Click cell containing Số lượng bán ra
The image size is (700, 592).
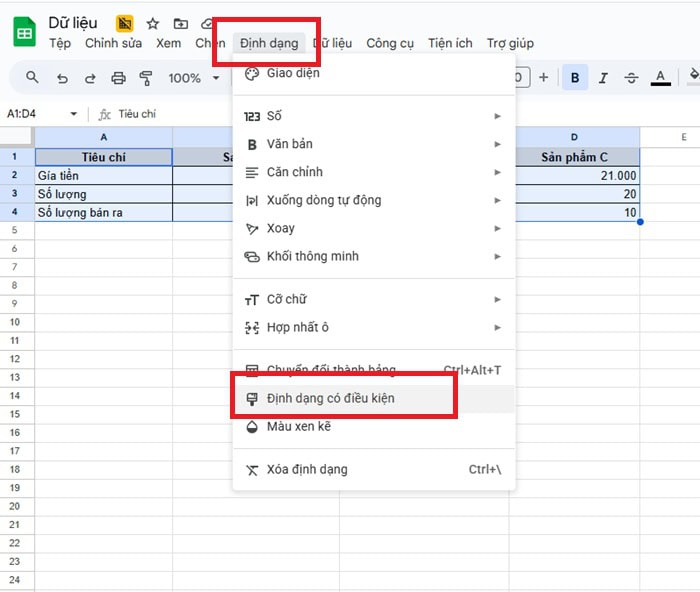pyautogui.click(x=104, y=213)
